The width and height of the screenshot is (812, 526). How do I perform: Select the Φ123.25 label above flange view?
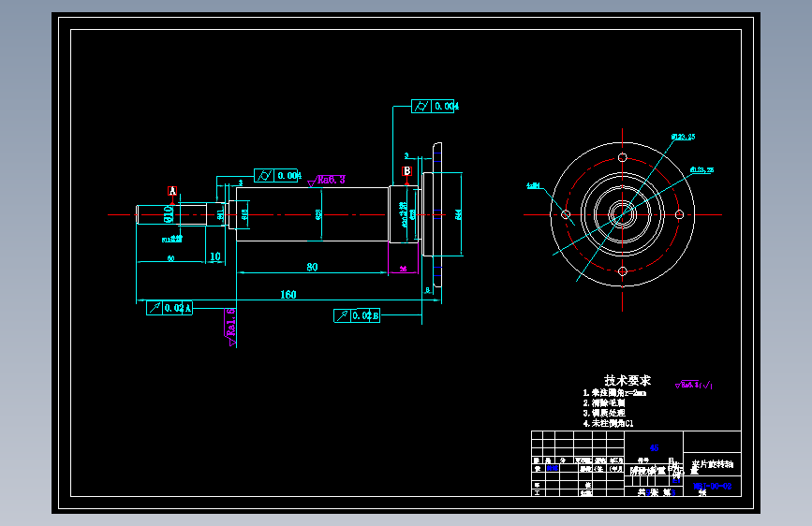(x=683, y=138)
